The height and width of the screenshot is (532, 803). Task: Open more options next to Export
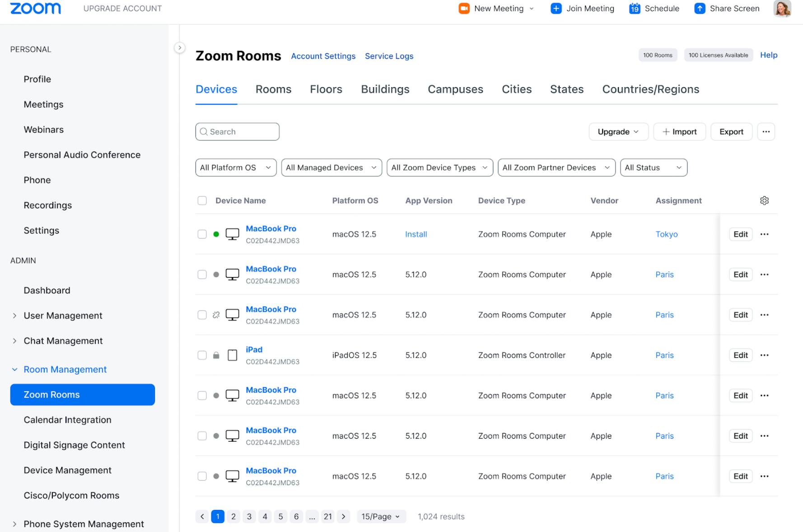[766, 132]
